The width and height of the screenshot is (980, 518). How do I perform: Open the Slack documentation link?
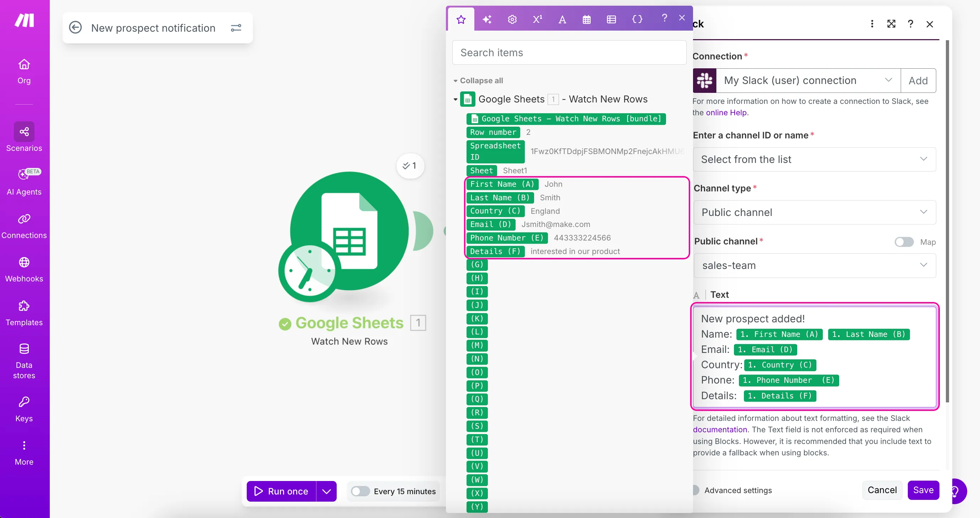pyautogui.click(x=720, y=430)
